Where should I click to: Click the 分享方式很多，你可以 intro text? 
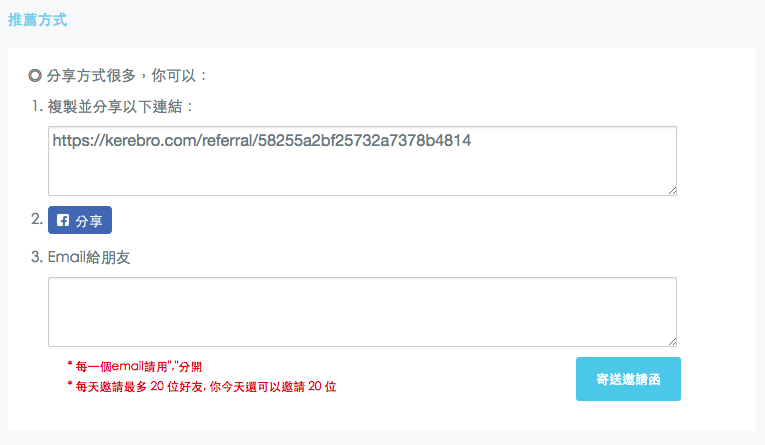click(x=127, y=75)
